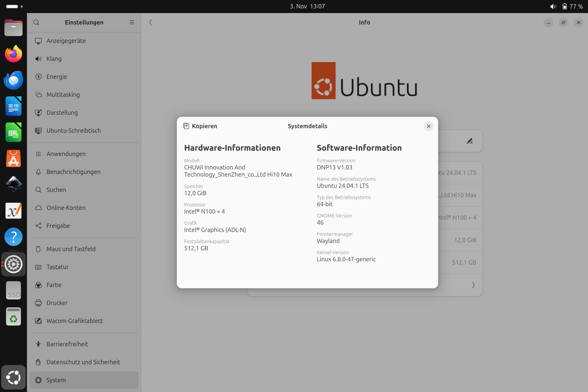The width and height of the screenshot is (588, 392).
Task: Open Farbe settings
Action: pyautogui.click(x=84, y=285)
